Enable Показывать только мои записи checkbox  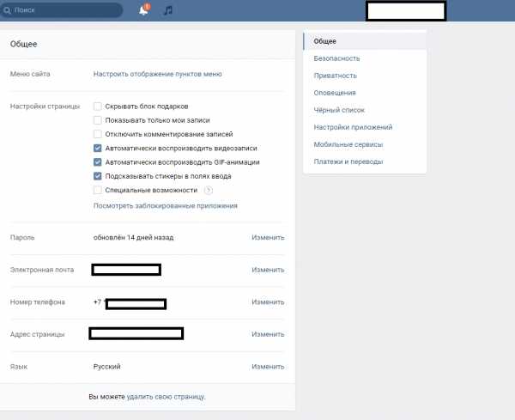[x=98, y=120]
